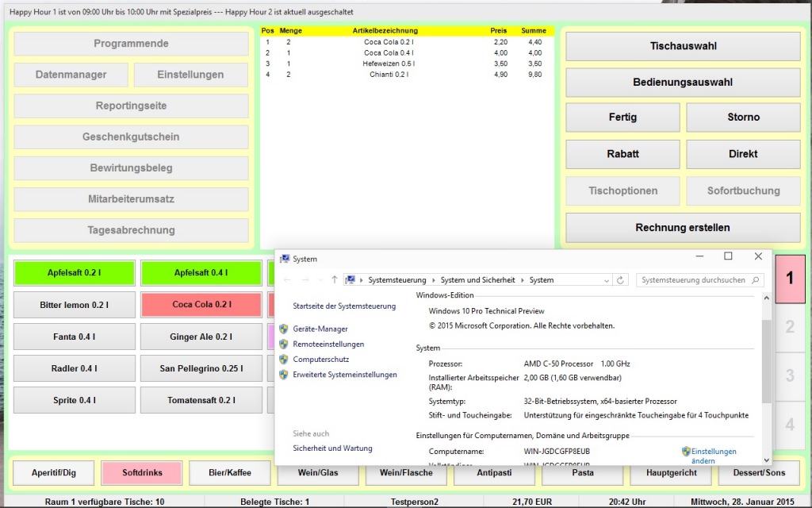Select Hefeweizen 0.5 l order row
Screen dimensions: 812x508
407,63
